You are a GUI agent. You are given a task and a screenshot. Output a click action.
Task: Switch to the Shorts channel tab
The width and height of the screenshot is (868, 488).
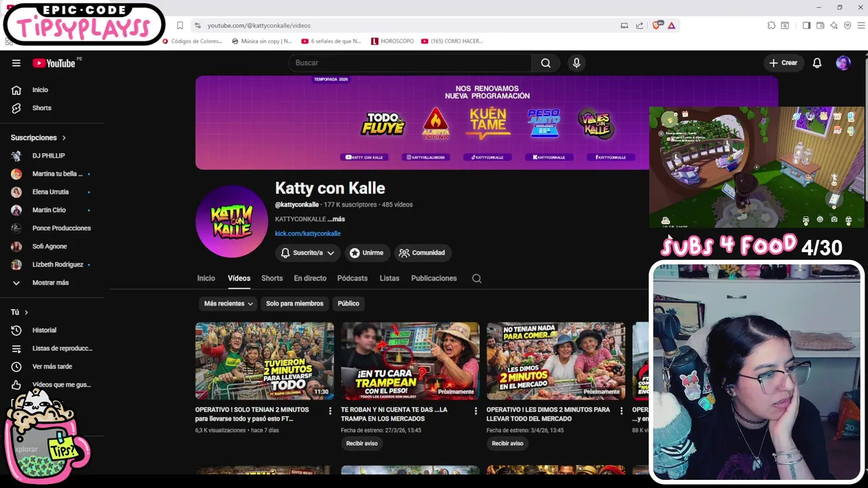272,279
